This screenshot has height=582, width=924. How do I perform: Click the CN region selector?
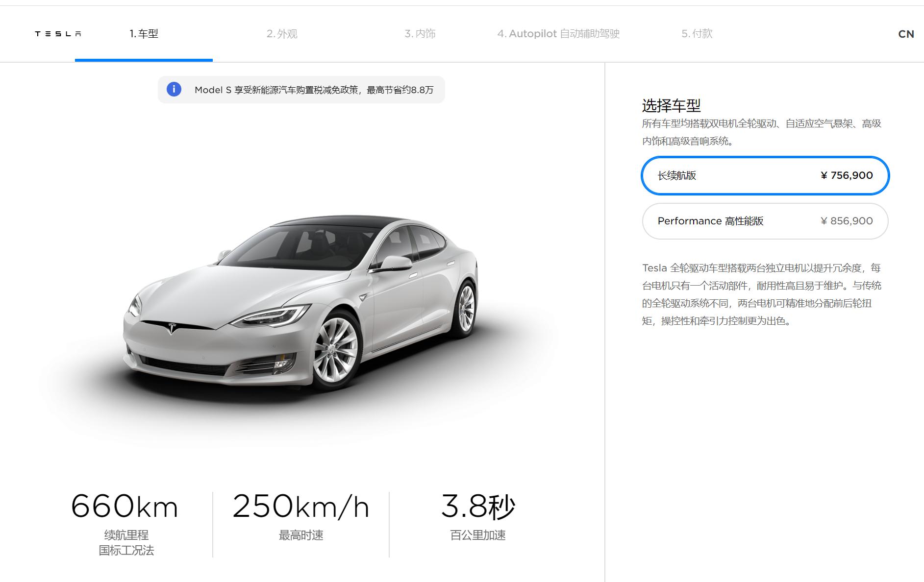[906, 34]
